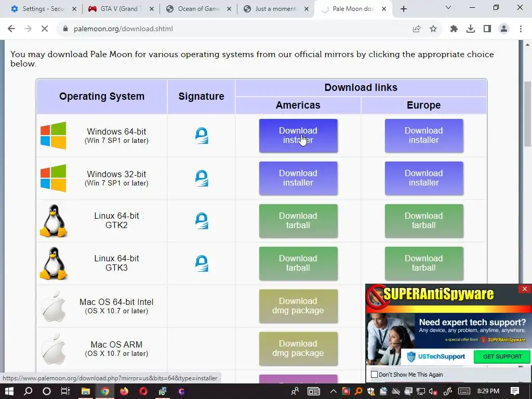Open Task View on the taskbar

tap(65, 391)
